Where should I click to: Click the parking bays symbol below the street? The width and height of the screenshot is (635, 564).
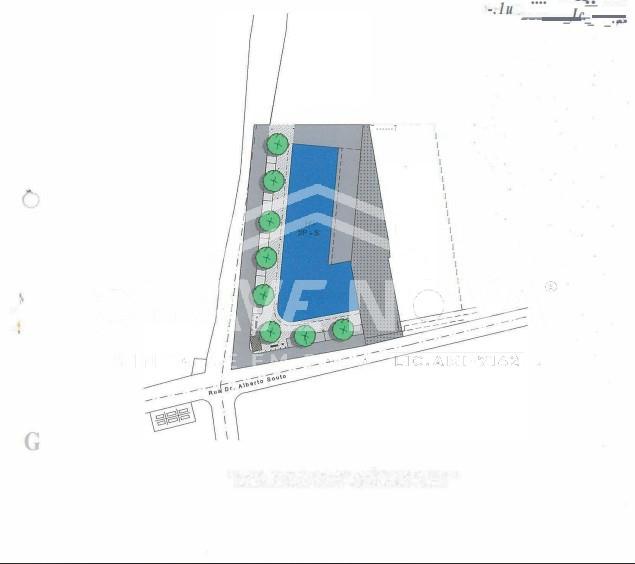click(x=173, y=415)
